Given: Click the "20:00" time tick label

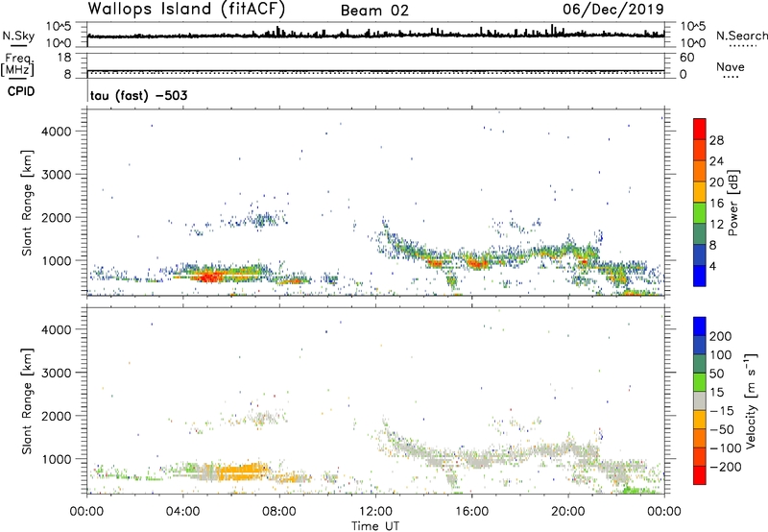Looking at the screenshot, I should coord(567,512).
